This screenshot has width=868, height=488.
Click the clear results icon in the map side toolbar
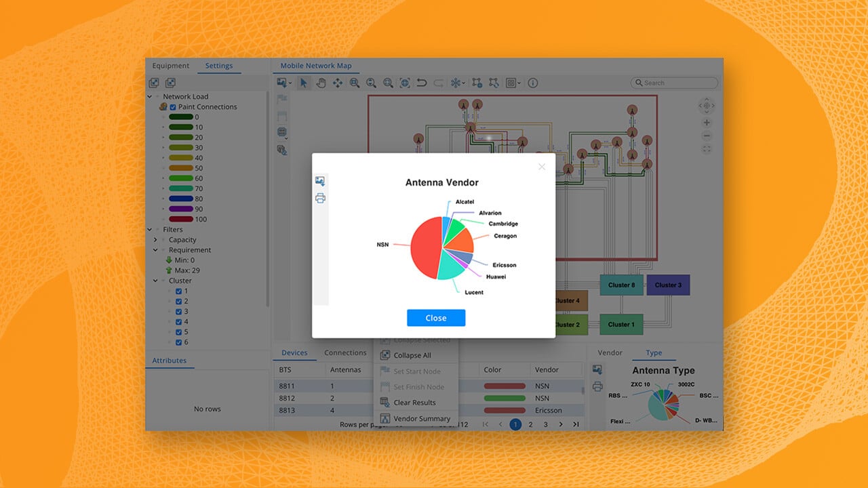(282, 150)
